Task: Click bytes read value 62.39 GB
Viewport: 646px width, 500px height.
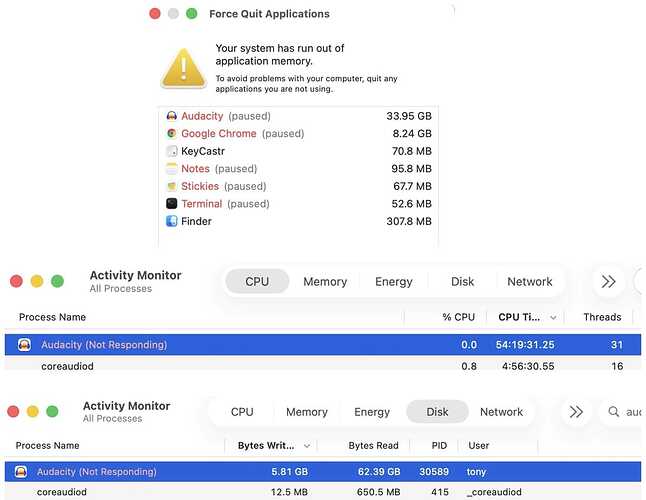Action: tap(379, 471)
